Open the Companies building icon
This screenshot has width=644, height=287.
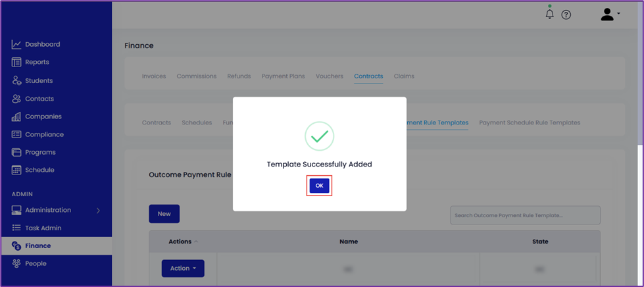pos(16,117)
